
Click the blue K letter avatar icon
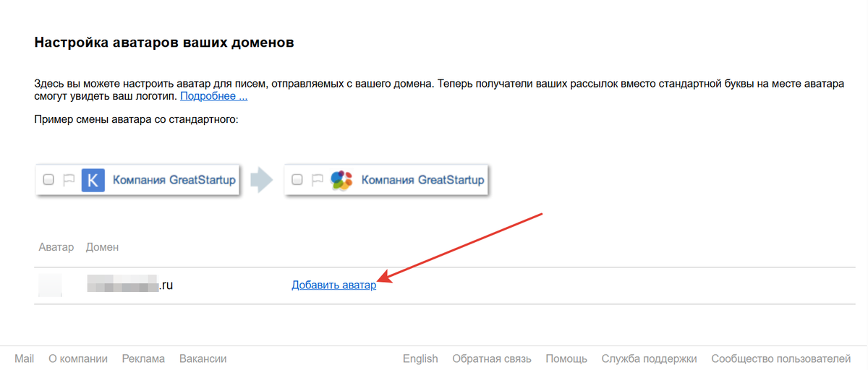[93, 179]
